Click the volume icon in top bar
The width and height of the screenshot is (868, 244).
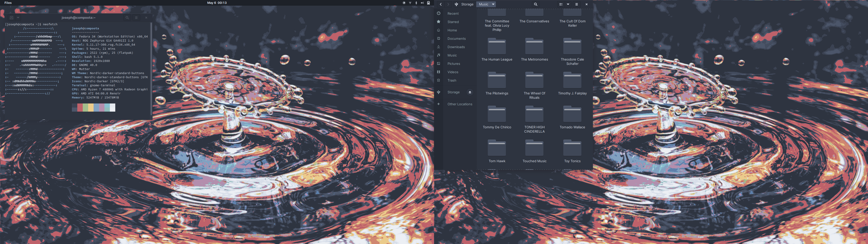coord(422,3)
